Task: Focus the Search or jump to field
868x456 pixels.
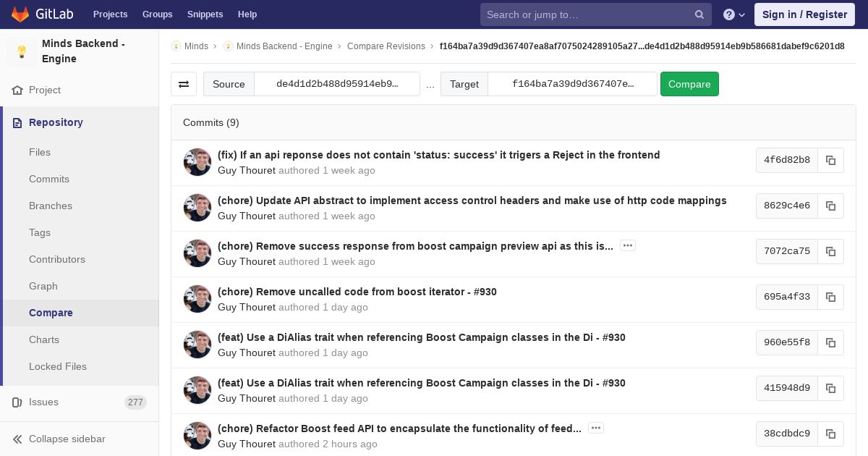Action: point(586,14)
